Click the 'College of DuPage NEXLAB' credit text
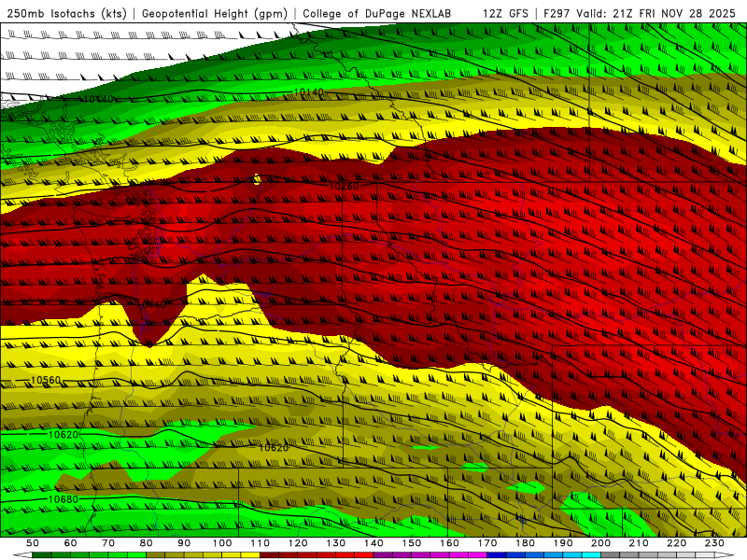Screen dimensions: 747x560 [376, 14]
